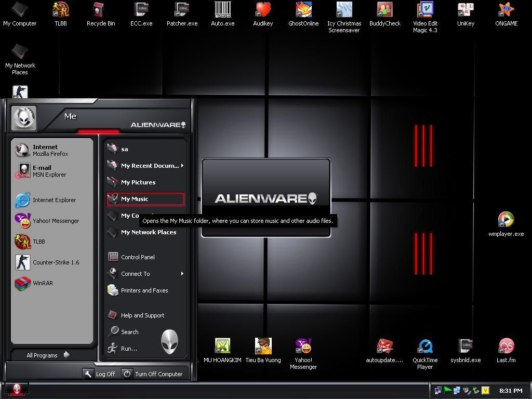
Task: Open the Last.fm desktop shortcut
Action: [x=506, y=350]
